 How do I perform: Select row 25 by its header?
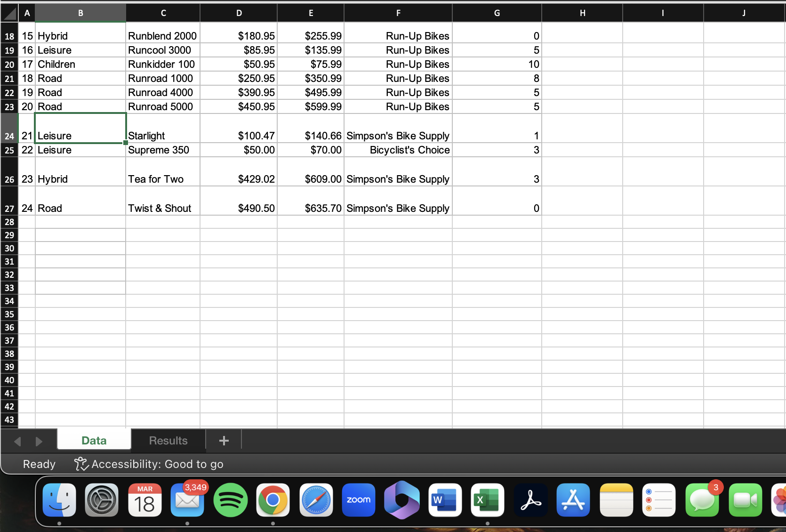tap(9, 150)
